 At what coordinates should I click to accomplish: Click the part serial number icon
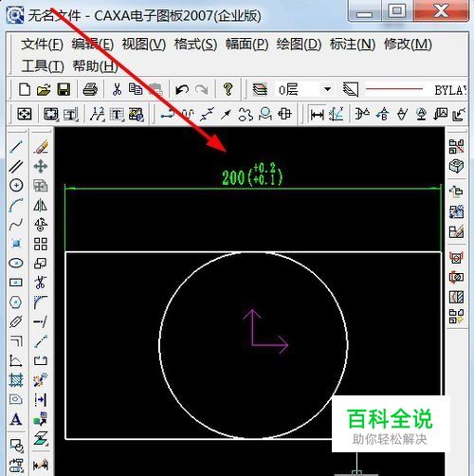(98, 114)
